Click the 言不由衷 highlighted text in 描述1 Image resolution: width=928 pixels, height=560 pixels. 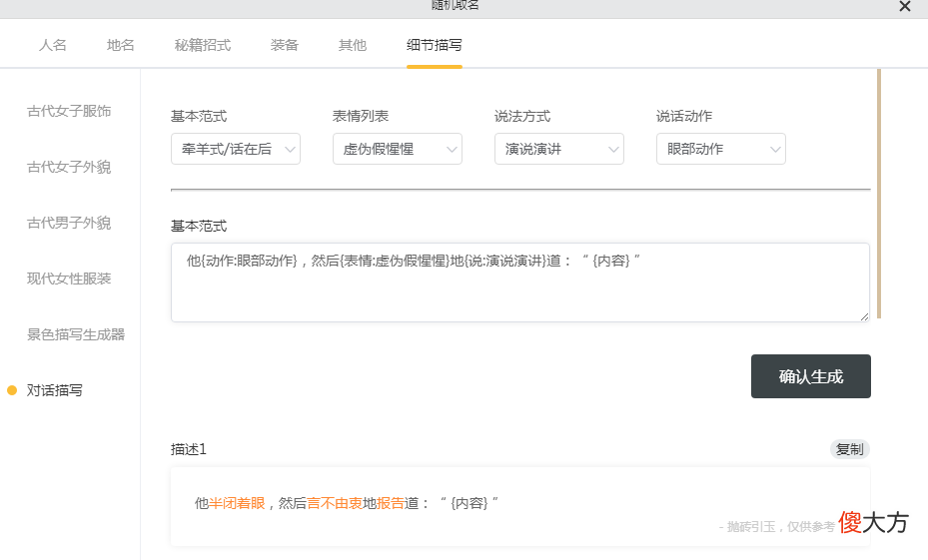tap(335, 503)
